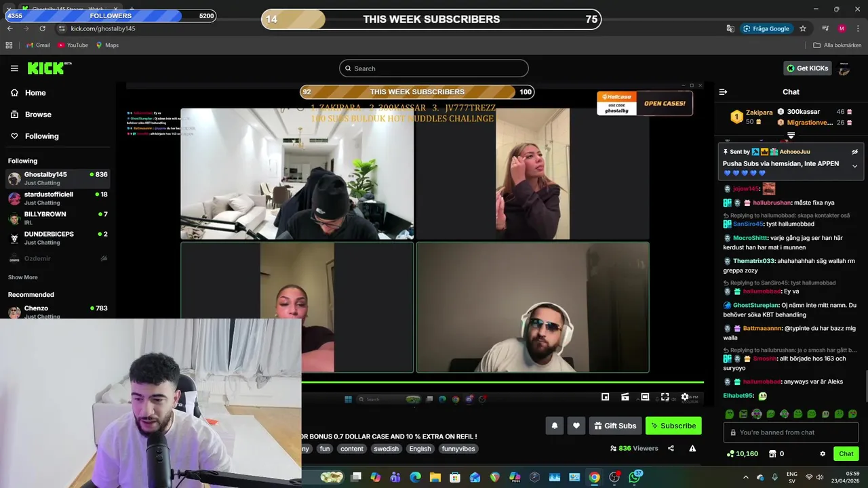
Task: Open File Explorer from the taskbar
Action: (435, 477)
